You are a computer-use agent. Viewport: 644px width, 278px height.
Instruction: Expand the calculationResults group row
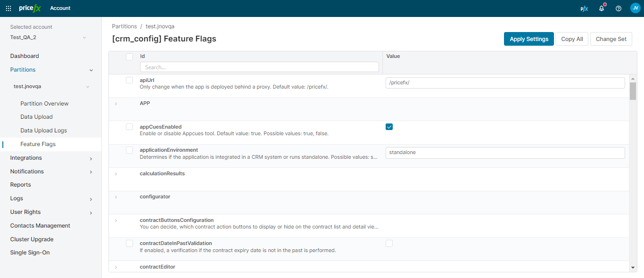[116, 174]
